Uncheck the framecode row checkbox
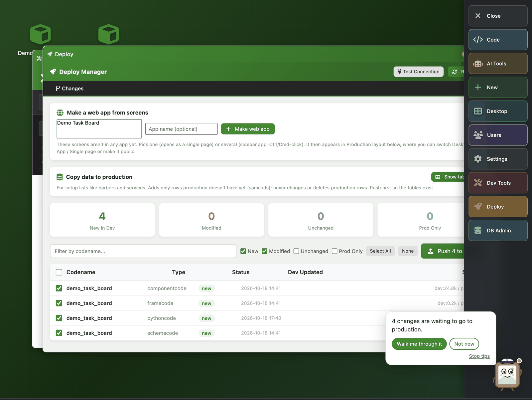The image size is (532, 400). (59, 303)
